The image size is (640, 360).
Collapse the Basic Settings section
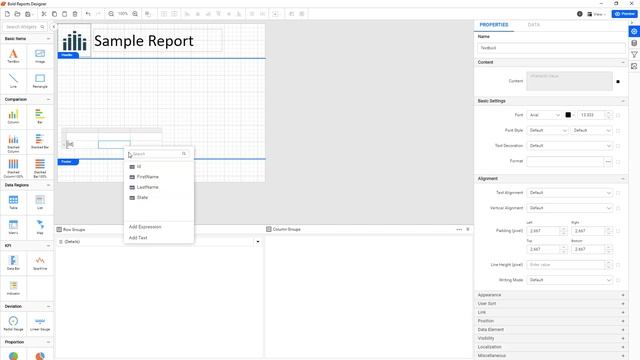(623, 101)
